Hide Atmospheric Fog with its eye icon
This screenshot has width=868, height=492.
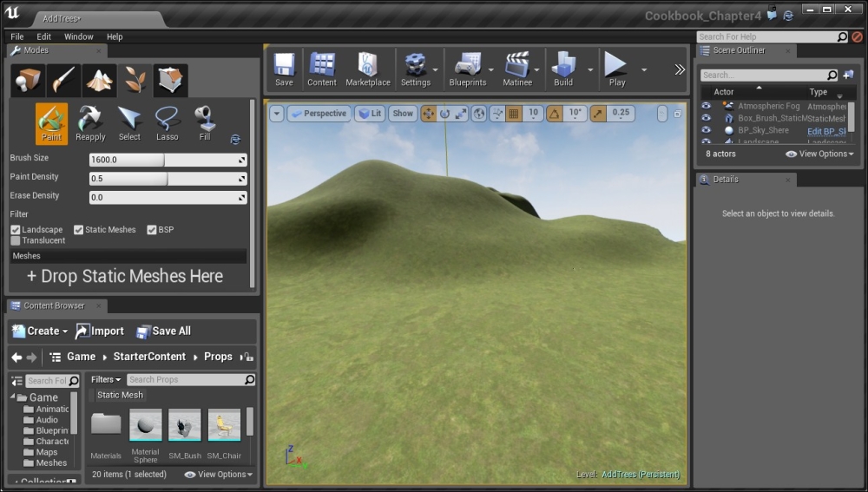[706, 106]
